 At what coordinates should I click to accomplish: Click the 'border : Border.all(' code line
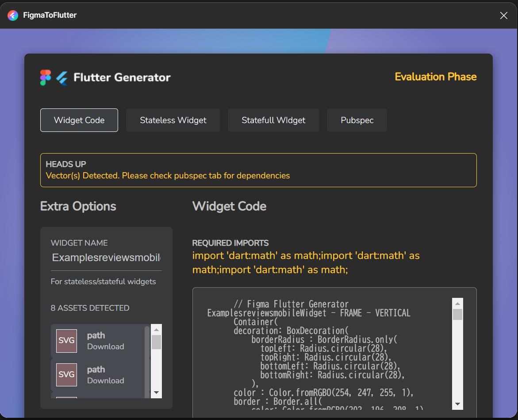pos(277,401)
